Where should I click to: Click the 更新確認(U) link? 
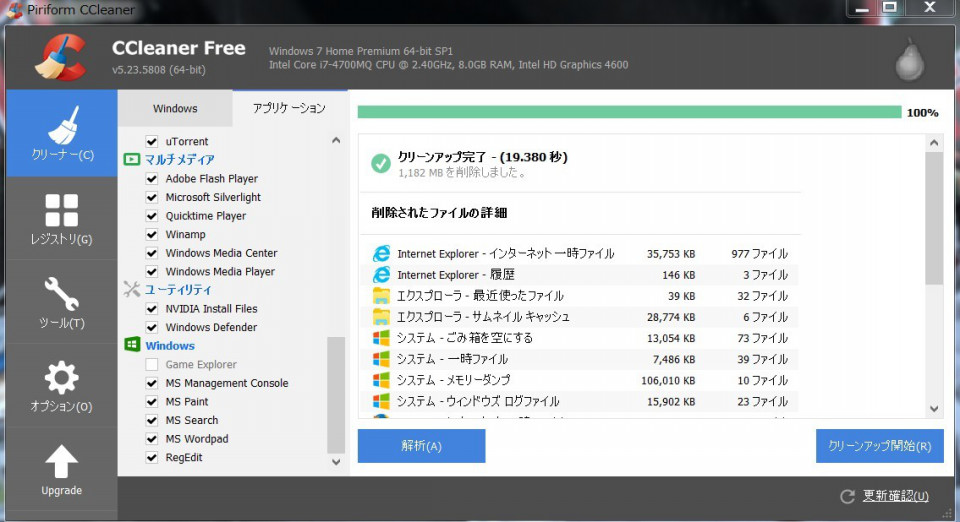pos(896,496)
